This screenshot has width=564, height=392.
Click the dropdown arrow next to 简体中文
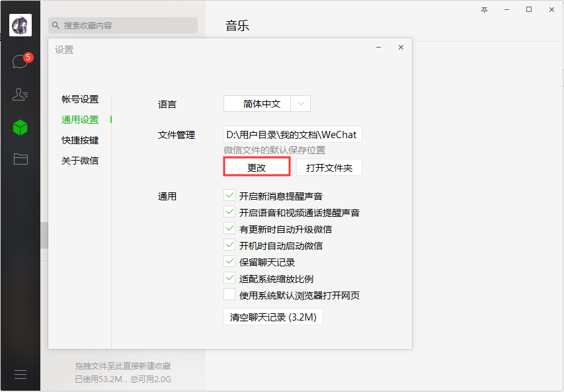[x=301, y=103]
